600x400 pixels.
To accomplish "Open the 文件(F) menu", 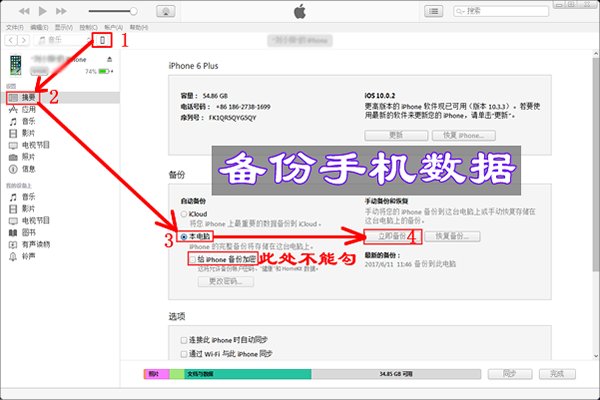I will [15, 27].
